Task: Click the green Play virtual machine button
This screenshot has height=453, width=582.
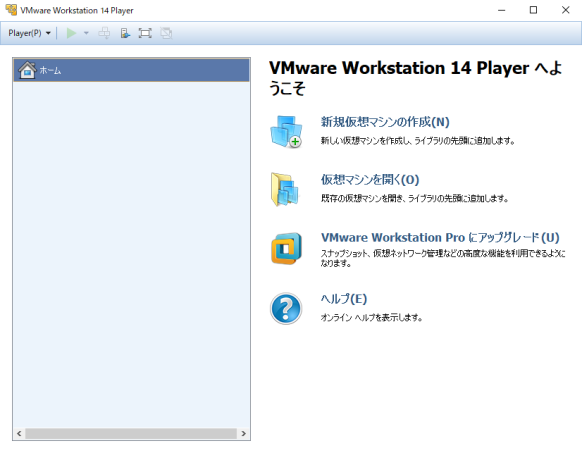Action: click(x=71, y=33)
